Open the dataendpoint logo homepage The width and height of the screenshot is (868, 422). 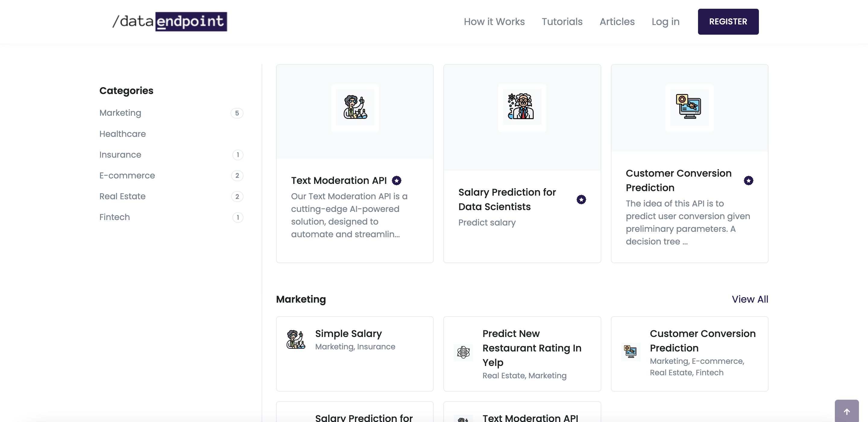pos(169,22)
